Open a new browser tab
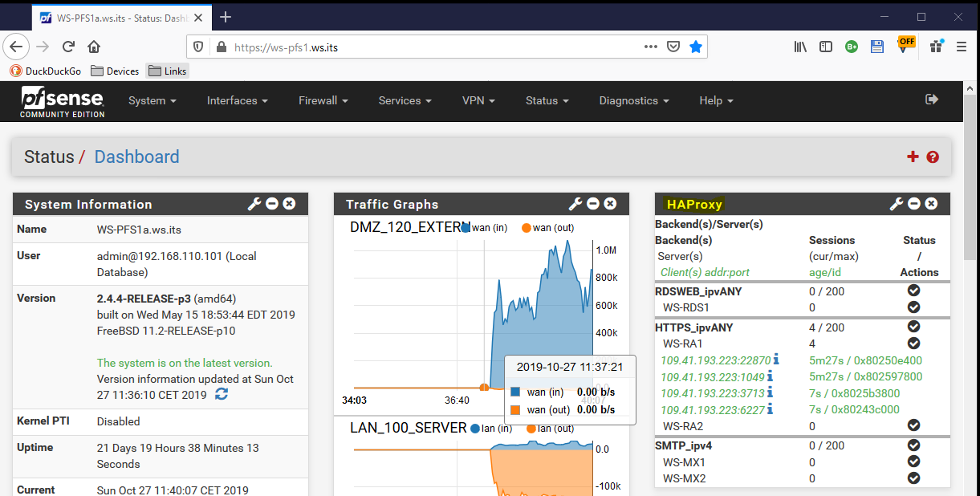This screenshot has height=496, width=980. [226, 17]
